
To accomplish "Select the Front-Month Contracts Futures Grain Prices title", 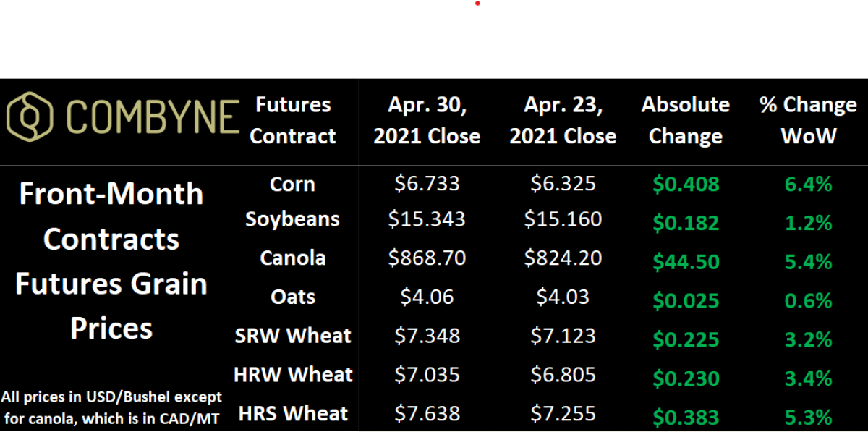I will [x=111, y=261].
